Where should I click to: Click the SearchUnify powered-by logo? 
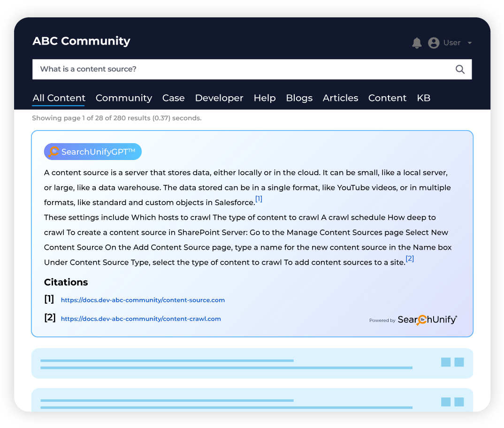pos(427,320)
